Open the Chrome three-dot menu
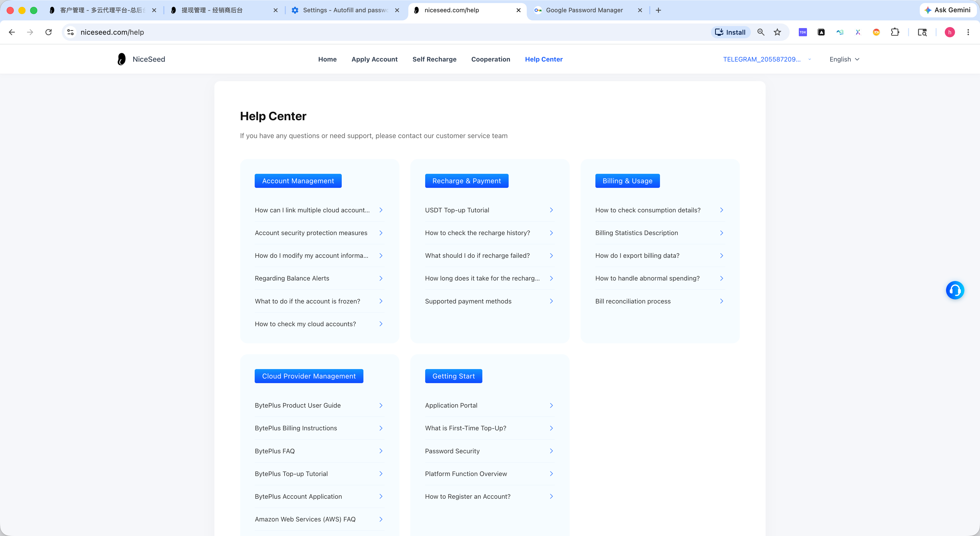The width and height of the screenshot is (980, 536). (968, 32)
